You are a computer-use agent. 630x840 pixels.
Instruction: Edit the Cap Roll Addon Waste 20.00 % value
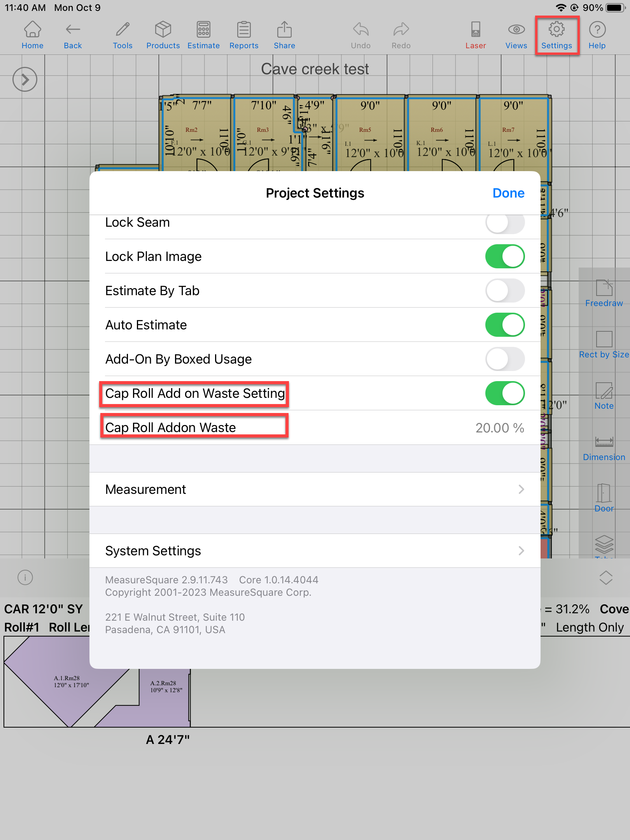click(x=500, y=428)
